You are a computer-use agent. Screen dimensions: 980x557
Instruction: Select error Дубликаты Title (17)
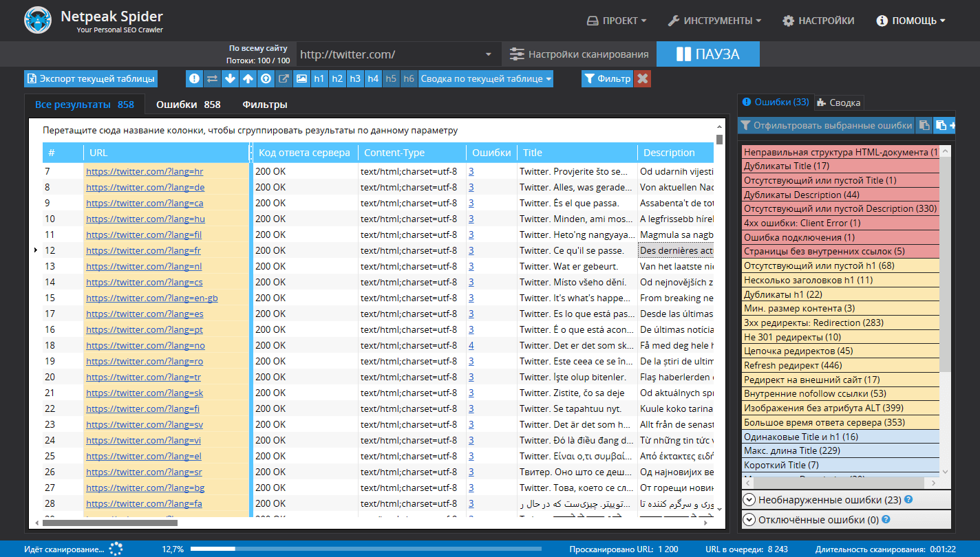[840, 166]
